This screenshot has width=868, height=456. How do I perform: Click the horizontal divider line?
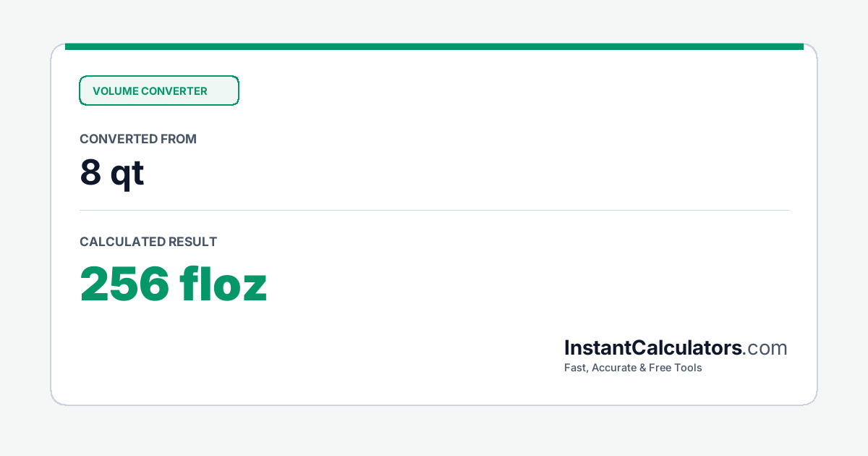[434, 211]
